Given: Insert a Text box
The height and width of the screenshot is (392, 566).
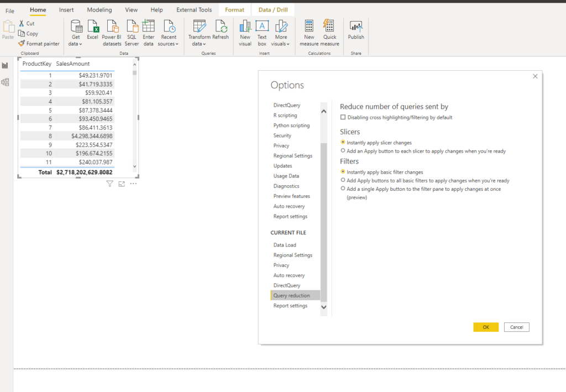Looking at the screenshot, I should pos(261,31).
